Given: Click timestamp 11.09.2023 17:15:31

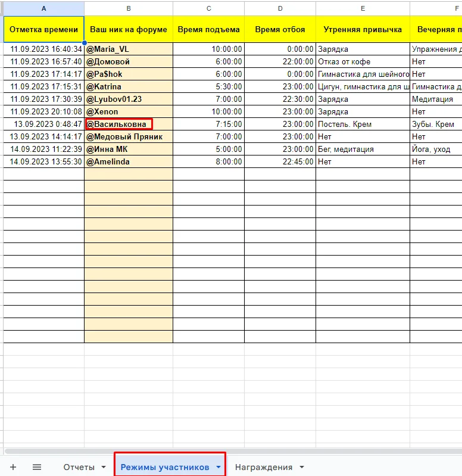Looking at the screenshot, I should click(43, 86).
